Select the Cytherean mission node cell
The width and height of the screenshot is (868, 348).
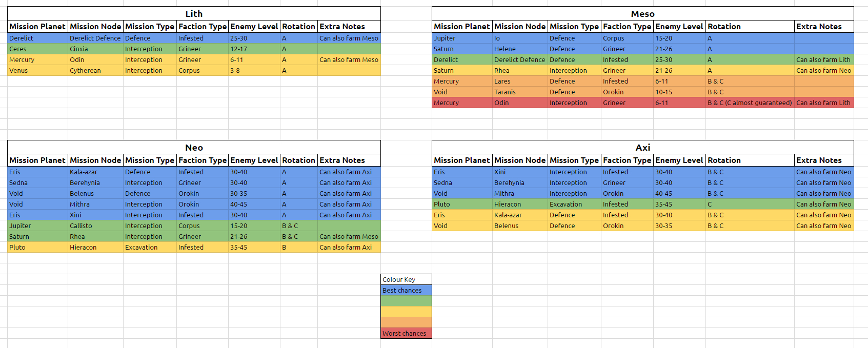tap(95, 71)
